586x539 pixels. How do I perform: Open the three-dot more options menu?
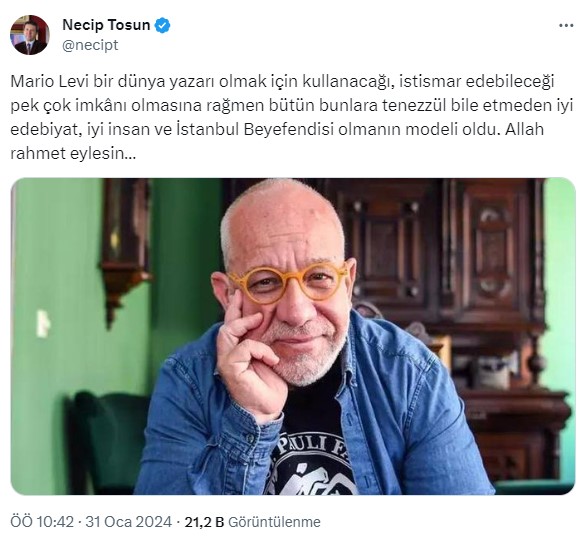566,25
